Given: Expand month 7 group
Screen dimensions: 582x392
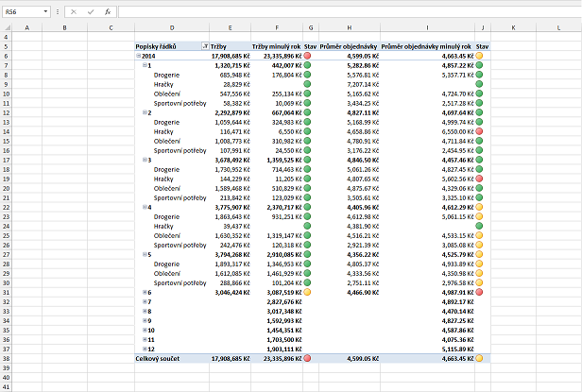Looking at the screenshot, I should click(x=145, y=301).
